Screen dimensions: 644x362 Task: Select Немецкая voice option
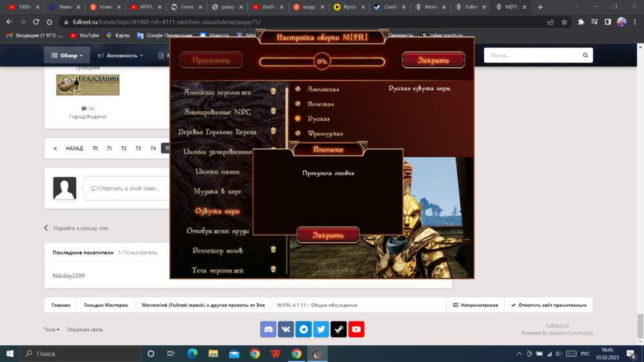[315, 104]
